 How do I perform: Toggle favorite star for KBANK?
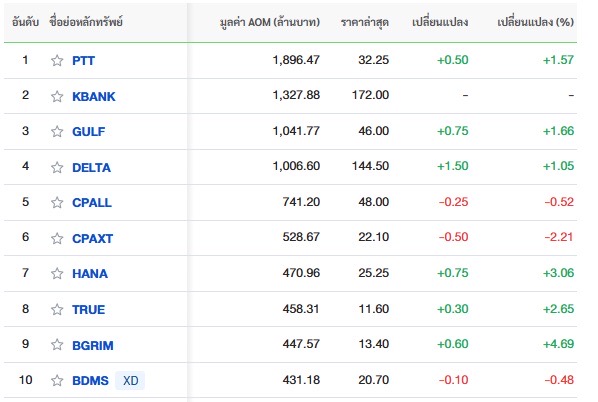coord(57,96)
